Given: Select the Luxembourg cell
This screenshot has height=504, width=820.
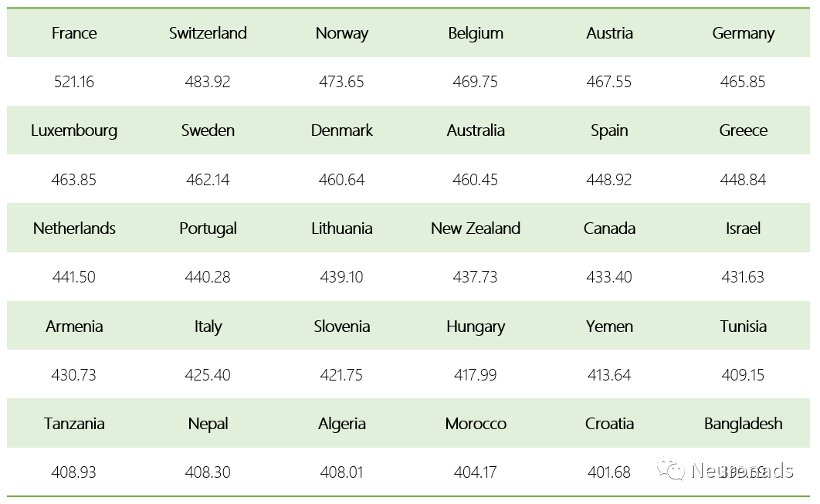Looking at the screenshot, I should tap(74, 130).
